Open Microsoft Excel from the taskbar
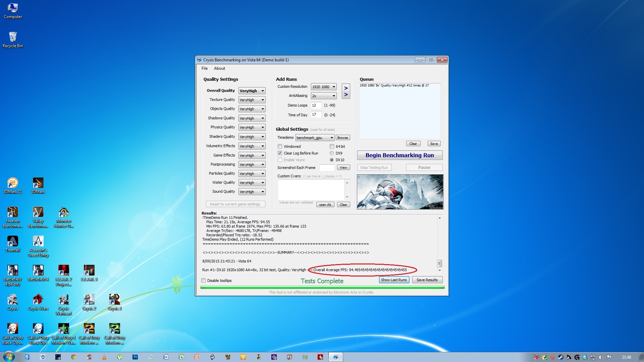Screen dimensions: 644x362 coord(181,357)
